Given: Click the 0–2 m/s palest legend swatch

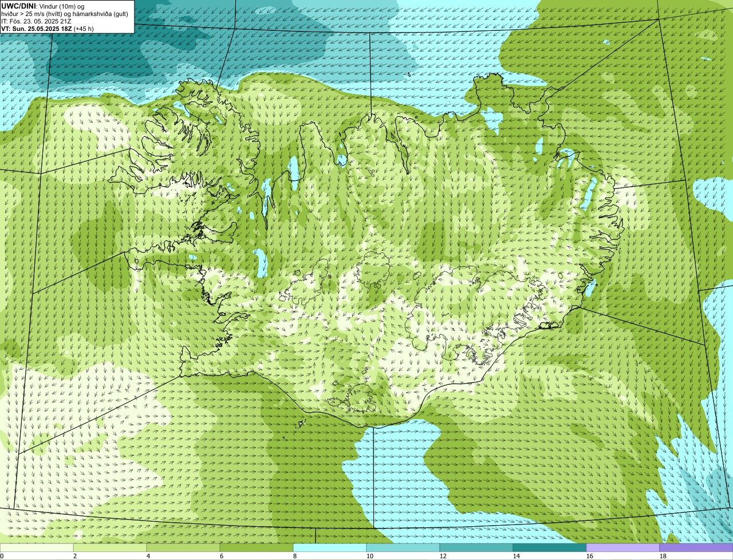Looking at the screenshot, I should pyautogui.click(x=37, y=547).
